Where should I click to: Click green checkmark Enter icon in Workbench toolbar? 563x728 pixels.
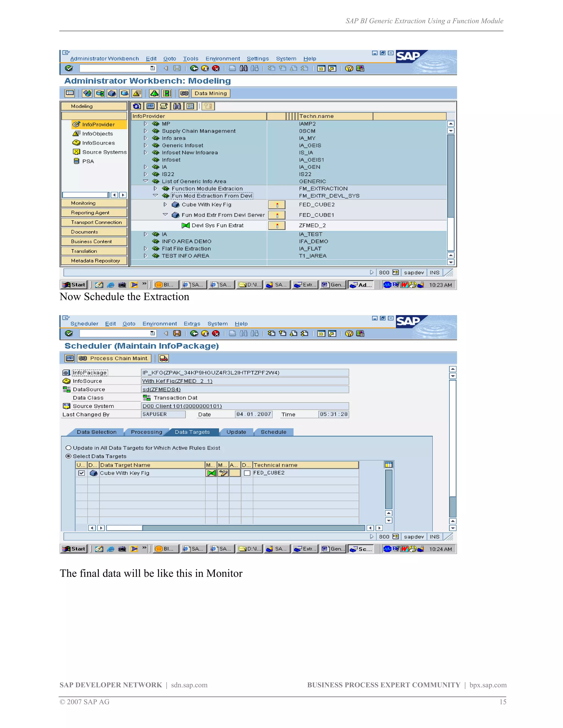(x=69, y=68)
